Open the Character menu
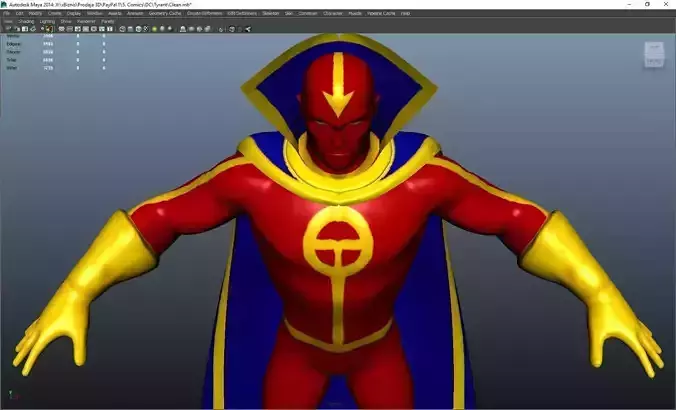 [333, 13]
